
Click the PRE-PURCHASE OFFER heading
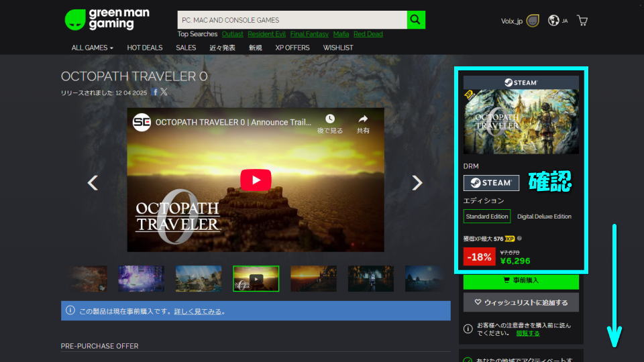pyautogui.click(x=99, y=346)
